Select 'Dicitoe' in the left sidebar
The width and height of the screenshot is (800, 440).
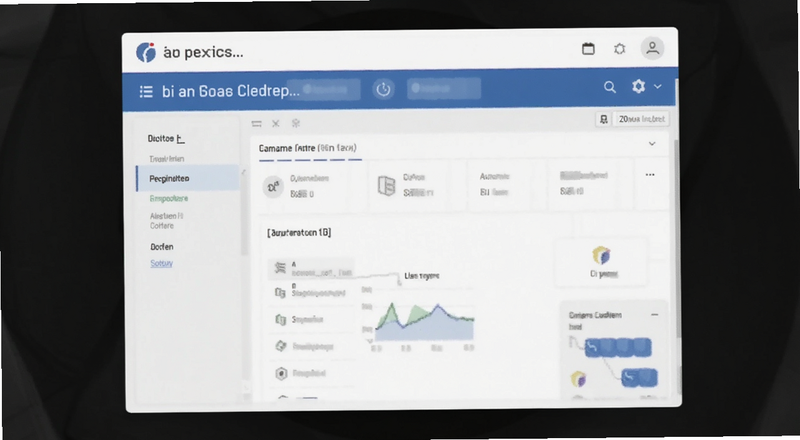(x=166, y=138)
